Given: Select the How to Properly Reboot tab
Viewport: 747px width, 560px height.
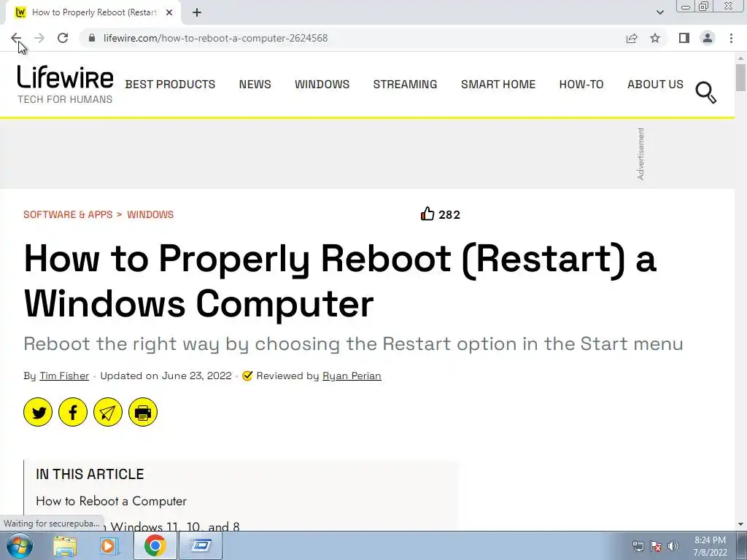Looking at the screenshot, I should (x=94, y=12).
